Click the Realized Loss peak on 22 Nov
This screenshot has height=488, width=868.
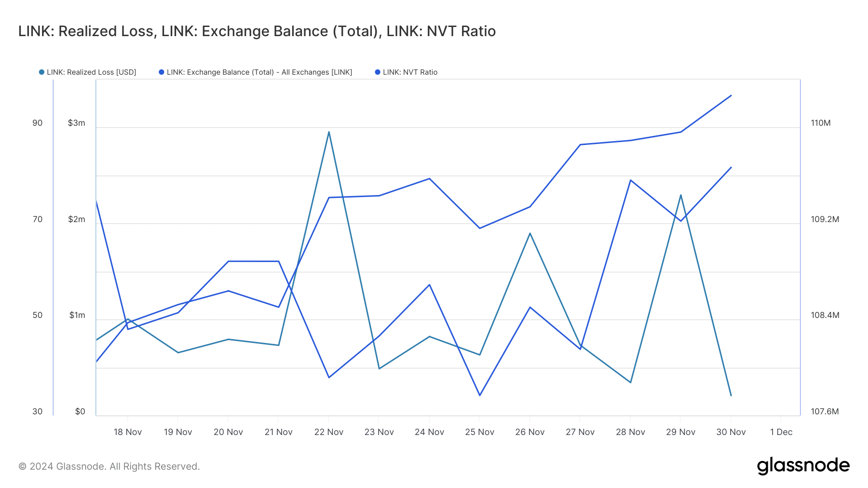pos(329,132)
